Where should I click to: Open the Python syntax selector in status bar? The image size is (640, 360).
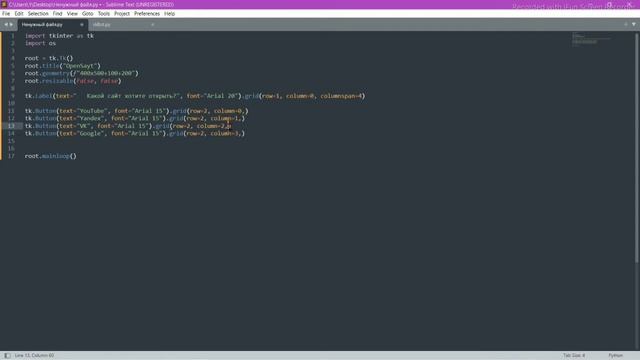pyautogui.click(x=616, y=356)
